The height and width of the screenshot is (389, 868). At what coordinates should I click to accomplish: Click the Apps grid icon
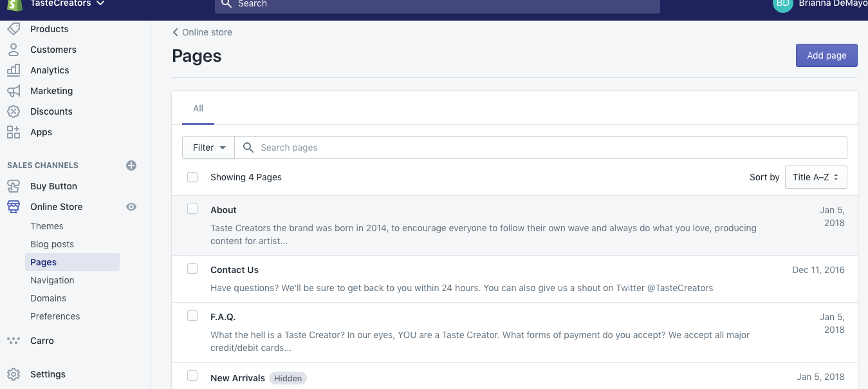(x=14, y=132)
